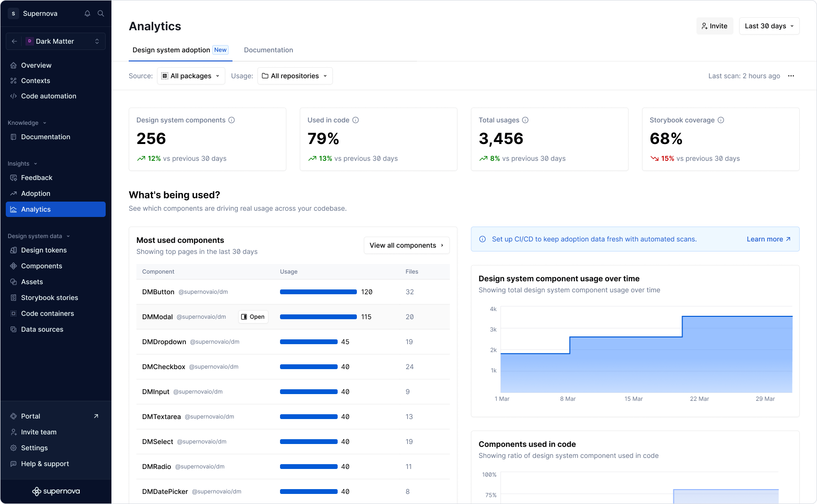Open the more options ellipsis near Last scan
The image size is (817, 504).
(791, 76)
